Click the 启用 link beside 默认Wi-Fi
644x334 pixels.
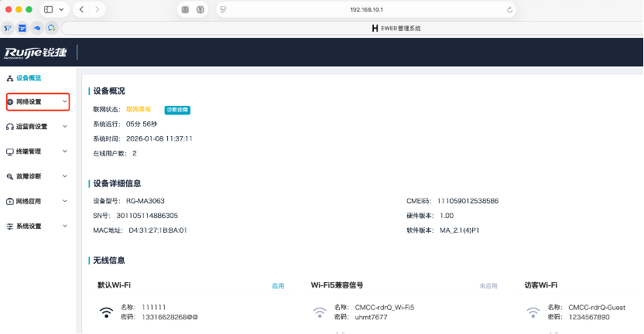(278, 286)
